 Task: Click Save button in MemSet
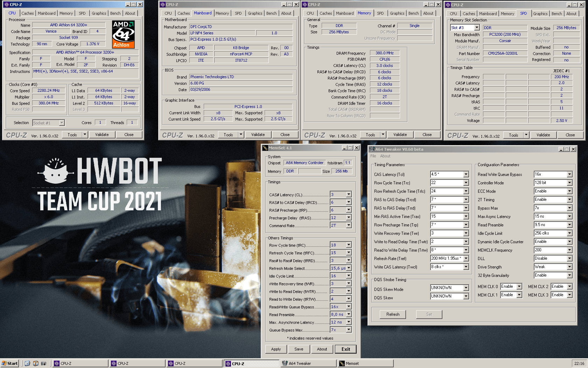point(299,349)
